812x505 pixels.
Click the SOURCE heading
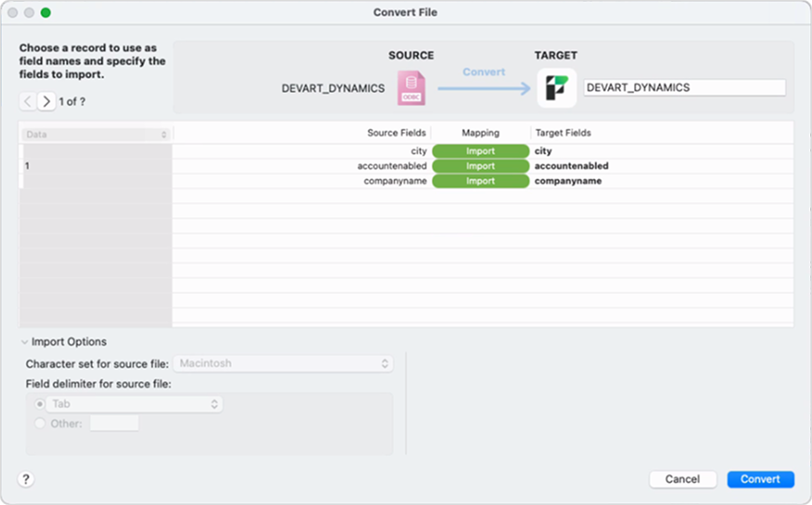(x=411, y=56)
